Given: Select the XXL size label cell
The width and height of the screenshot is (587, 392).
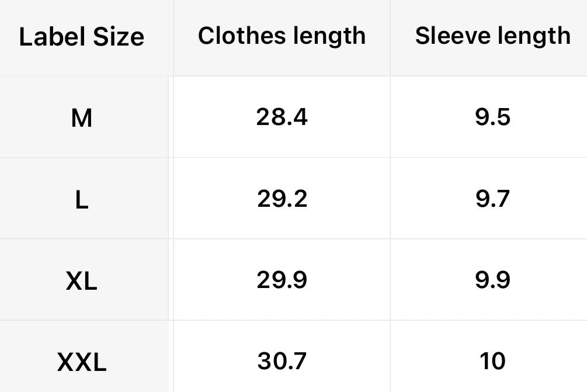Looking at the screenshot, I should (82, 363).
